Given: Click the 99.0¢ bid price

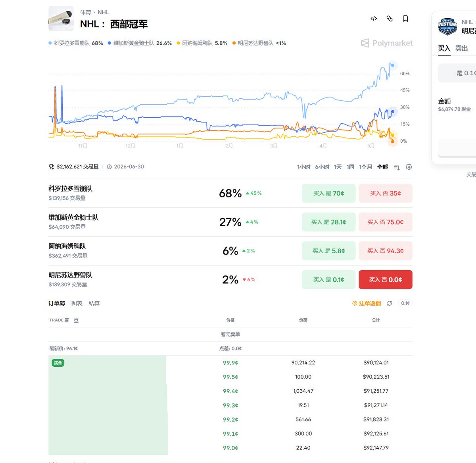Looking at the screenshot, I should 230,448.
